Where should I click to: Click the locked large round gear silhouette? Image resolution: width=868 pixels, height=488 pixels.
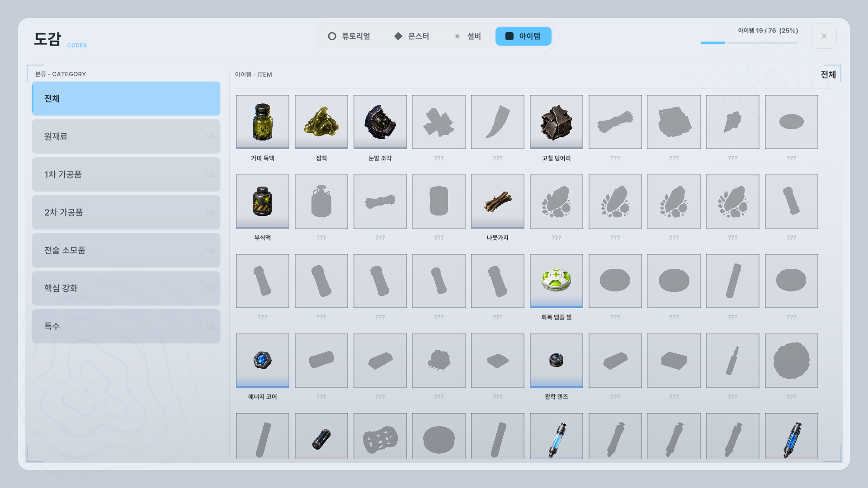pos(791,361)
